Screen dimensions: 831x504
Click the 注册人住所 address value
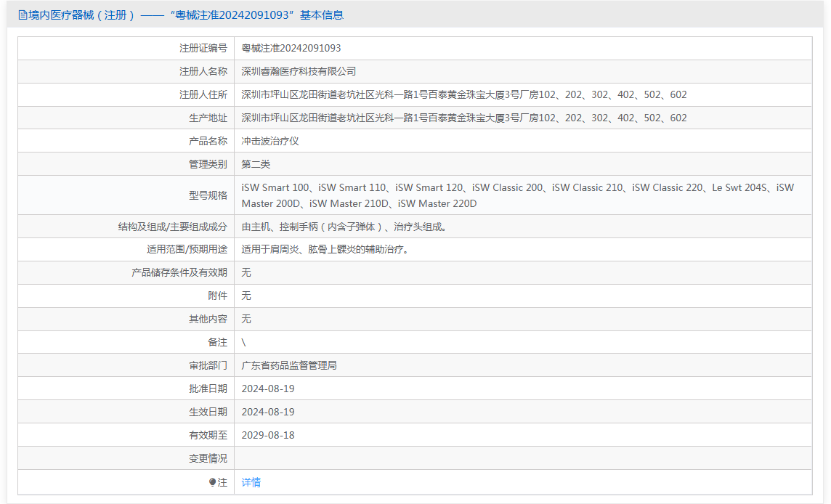[464, 95]
